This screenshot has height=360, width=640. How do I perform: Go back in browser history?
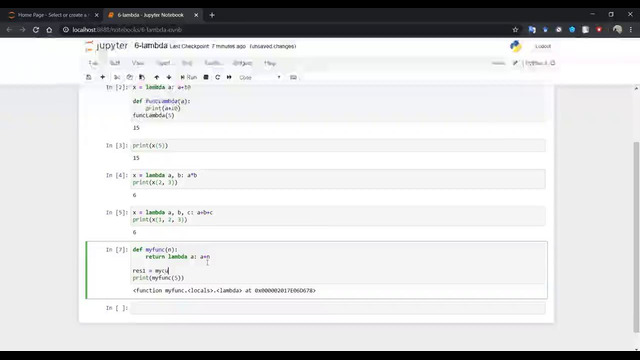coord(9,30)
